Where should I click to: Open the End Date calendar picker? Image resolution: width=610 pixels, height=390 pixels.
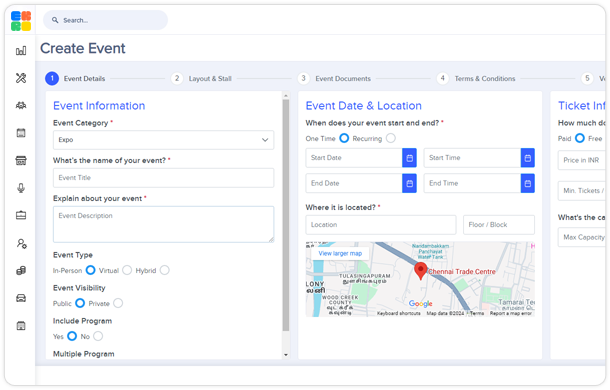409,183
